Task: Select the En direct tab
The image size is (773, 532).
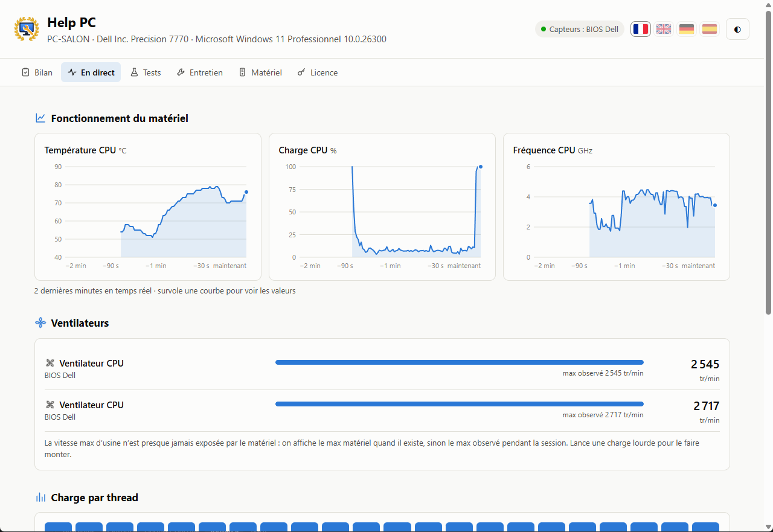Action: coord(91,72)
